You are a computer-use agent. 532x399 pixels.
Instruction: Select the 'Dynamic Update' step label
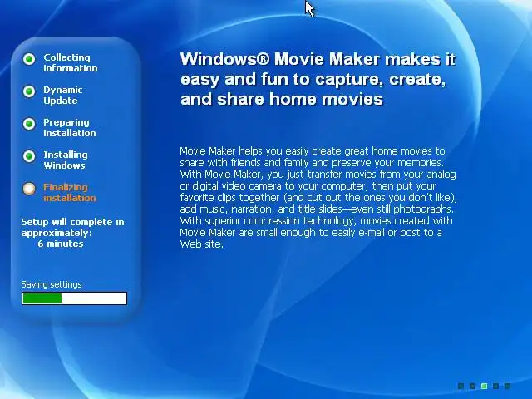coord(63,96)
